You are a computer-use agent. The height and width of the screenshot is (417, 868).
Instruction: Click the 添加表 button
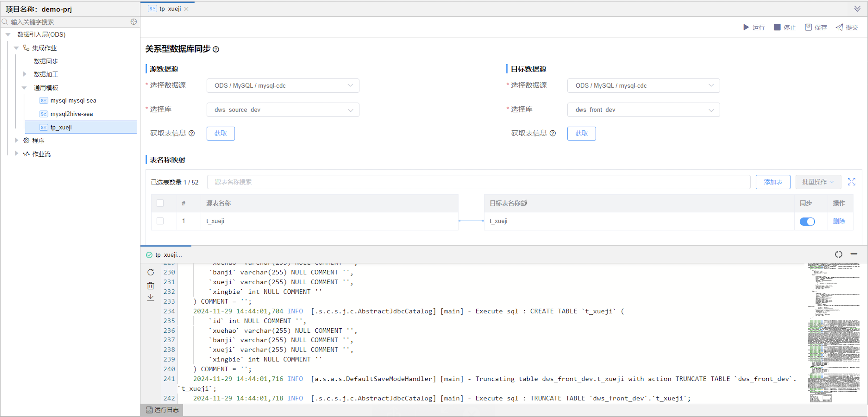(x=773, y=182)
